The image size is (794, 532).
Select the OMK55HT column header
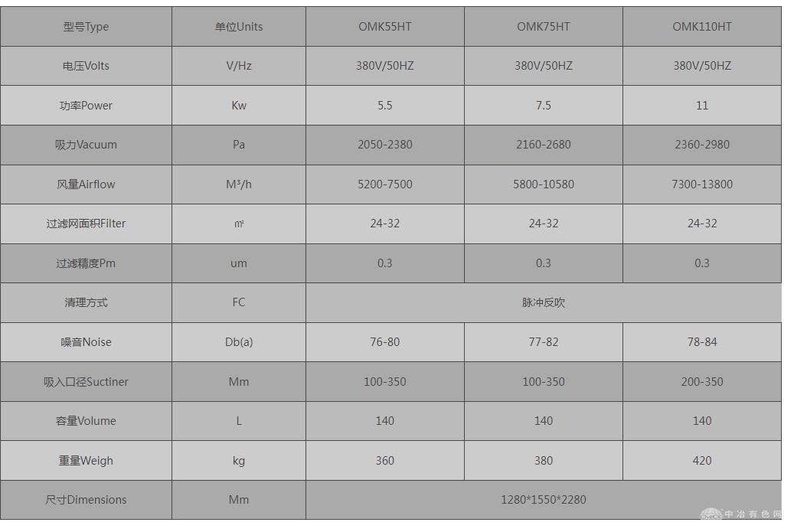[385, 27]
